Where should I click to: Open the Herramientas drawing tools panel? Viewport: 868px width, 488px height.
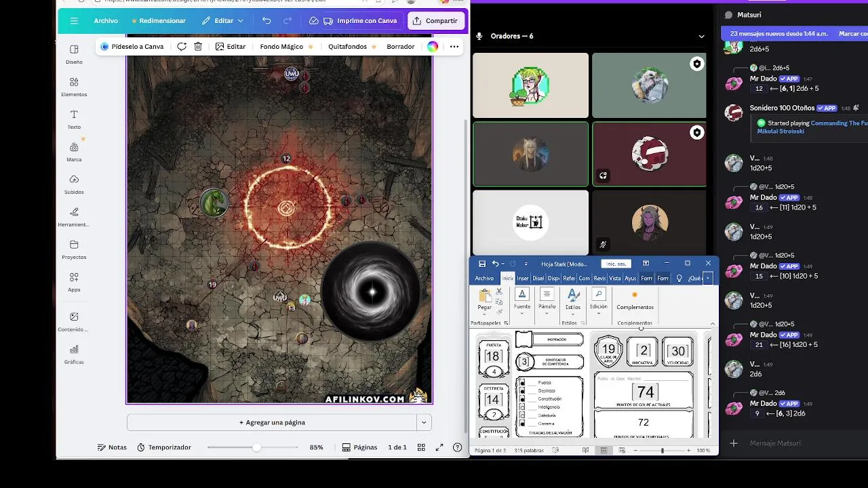[x=74, y=216]
